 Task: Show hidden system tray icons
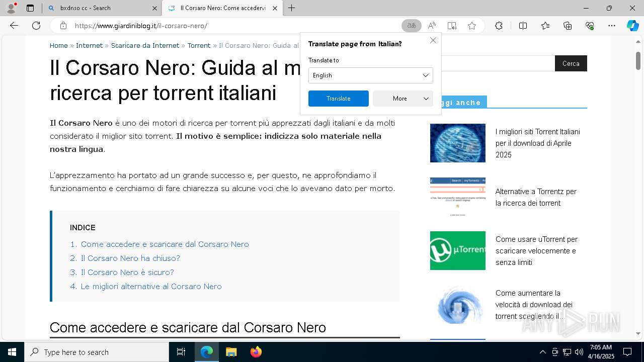point(542,352)
